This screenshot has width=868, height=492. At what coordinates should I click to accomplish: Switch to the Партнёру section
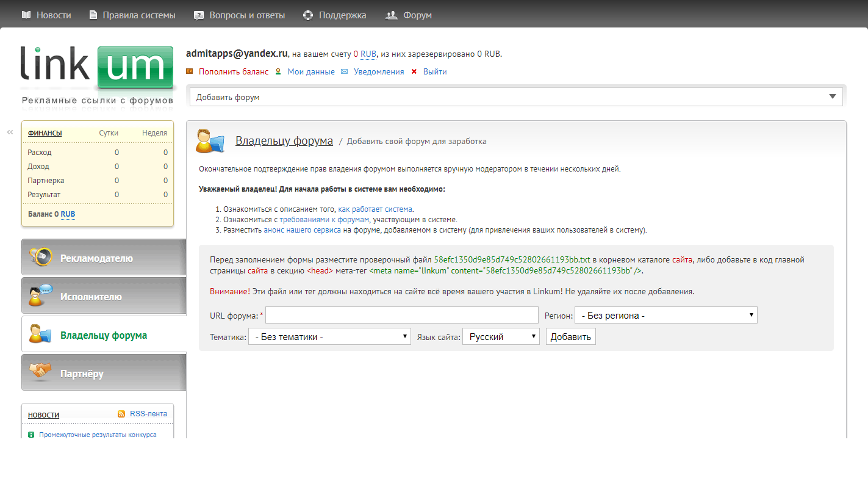click(104, 373)
